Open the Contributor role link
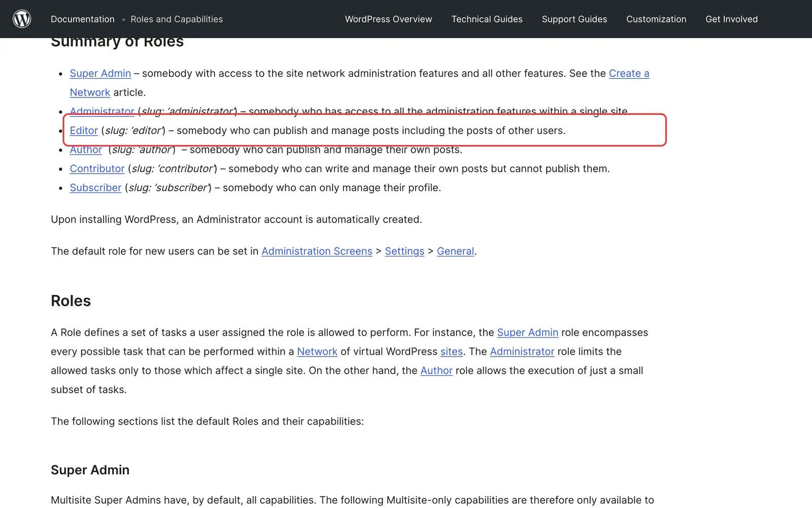 (x=97, y=169)
